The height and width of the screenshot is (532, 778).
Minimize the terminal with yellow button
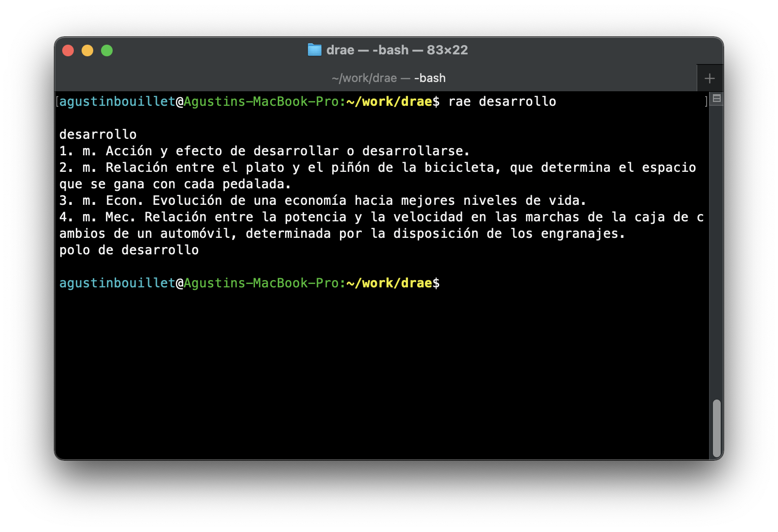pyautogui.click(x=87, y=50)
